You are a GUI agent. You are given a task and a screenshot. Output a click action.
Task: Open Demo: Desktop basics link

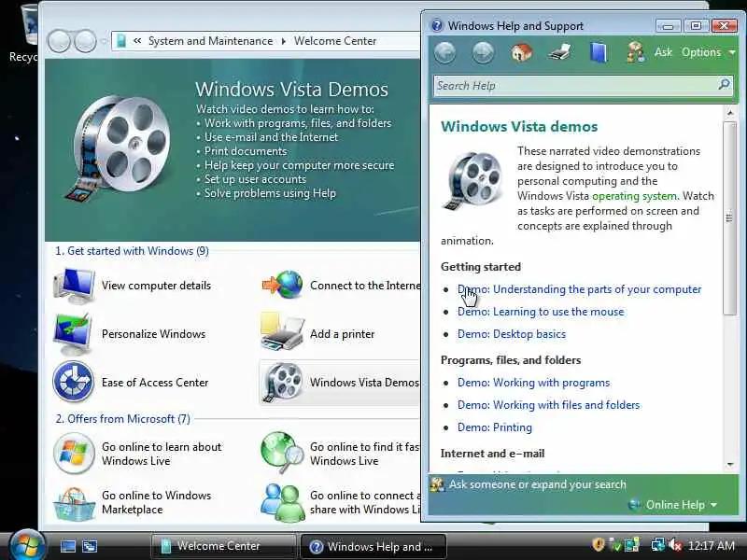point(512,334)
